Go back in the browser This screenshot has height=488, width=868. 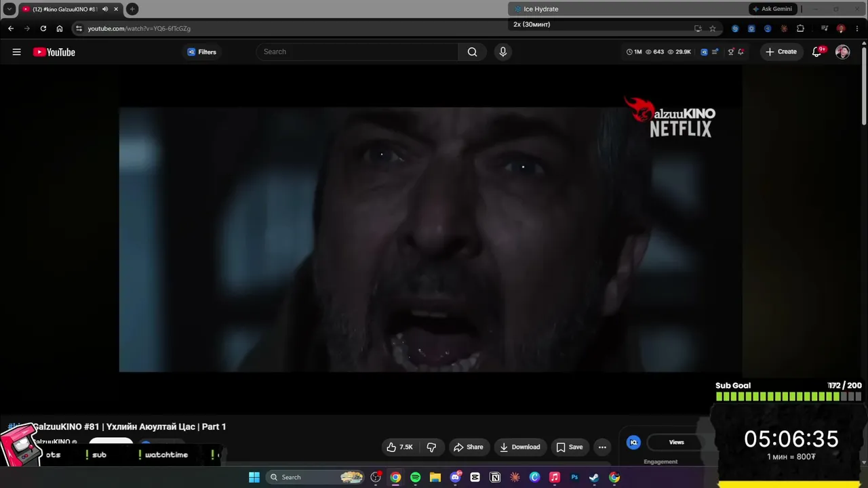tap(11, 28)
